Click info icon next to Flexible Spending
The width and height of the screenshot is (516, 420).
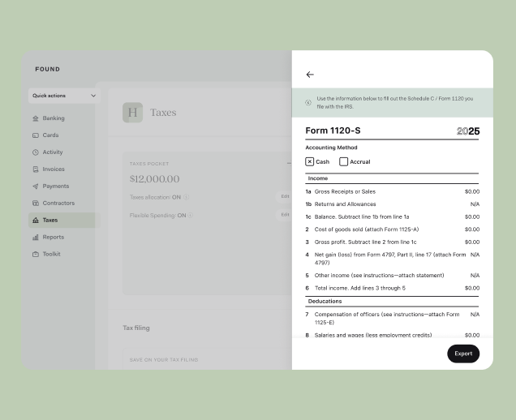[x=190, y=215]
